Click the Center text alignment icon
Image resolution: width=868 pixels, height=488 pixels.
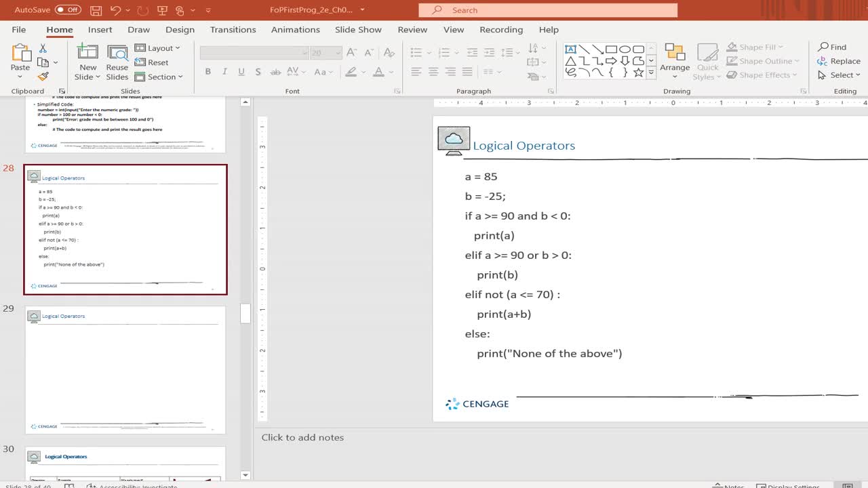pyautogui.click(x=433, y=72)
